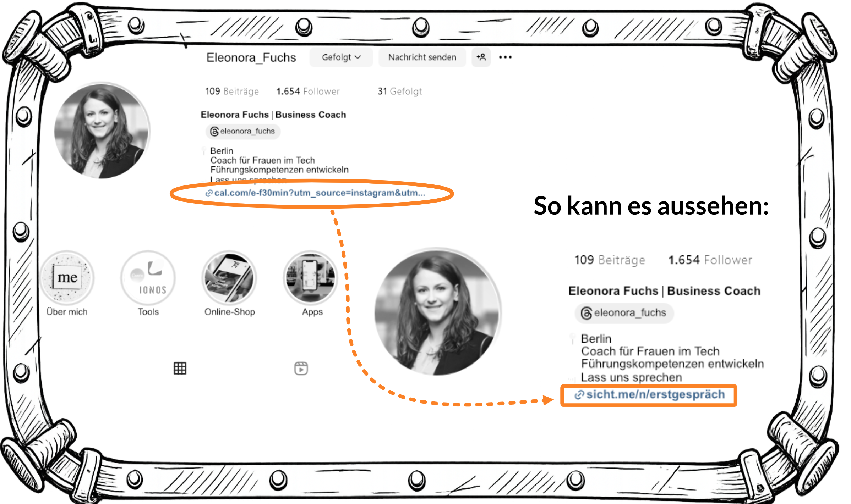Click the small profile picture at top left
This screenshot has width=851, height=504.
click(x=102, y=131)
